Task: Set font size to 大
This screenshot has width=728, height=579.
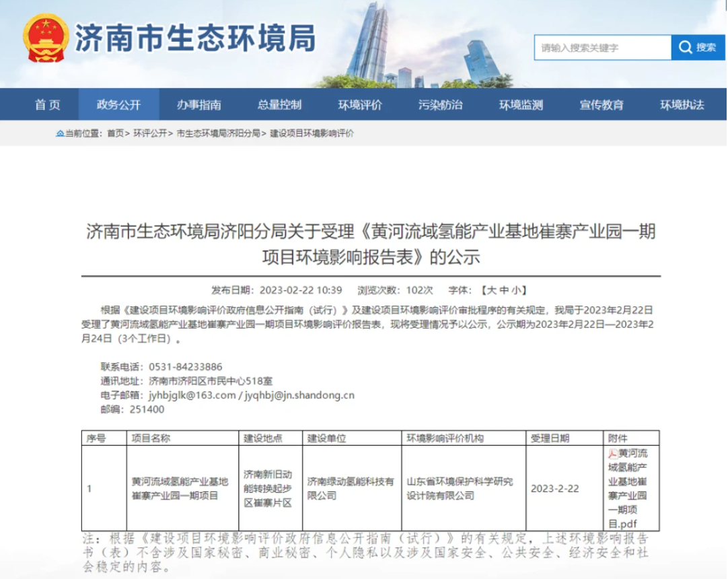Action: 491,290
